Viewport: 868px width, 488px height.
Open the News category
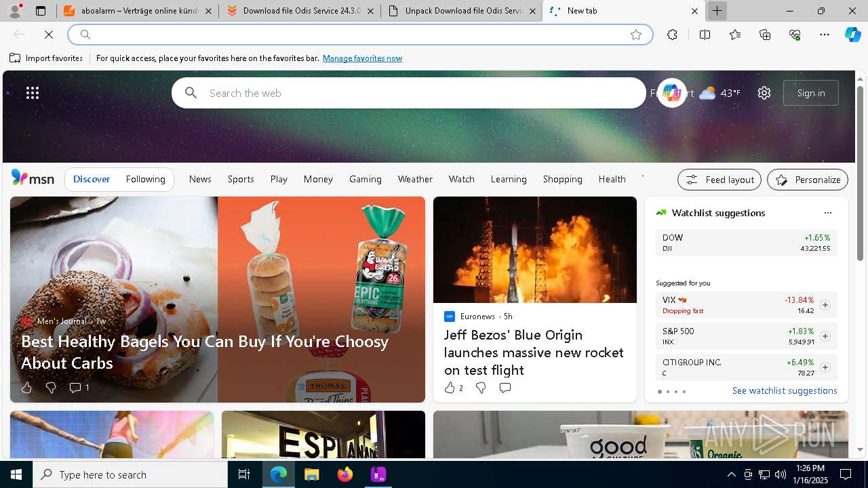(200, 179)
